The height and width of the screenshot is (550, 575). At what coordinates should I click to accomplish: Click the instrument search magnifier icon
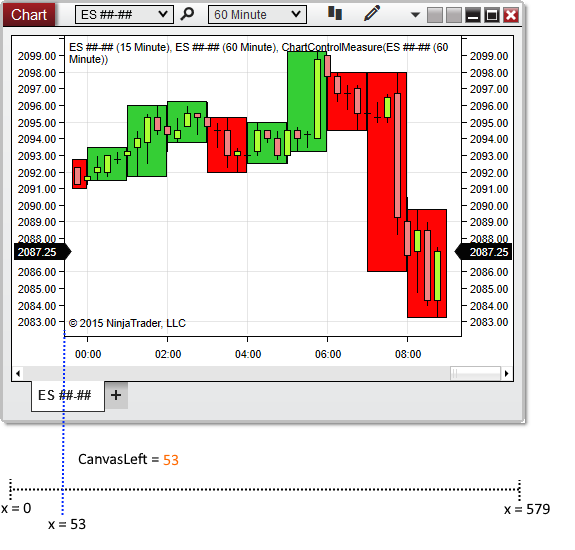(187, 14)
